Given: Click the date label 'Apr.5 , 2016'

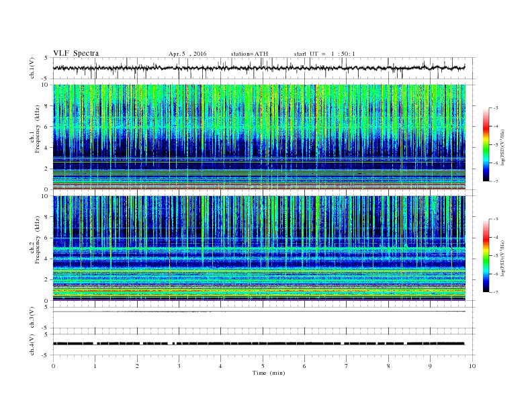Looking at the screenshot, I should click(187, 54).
